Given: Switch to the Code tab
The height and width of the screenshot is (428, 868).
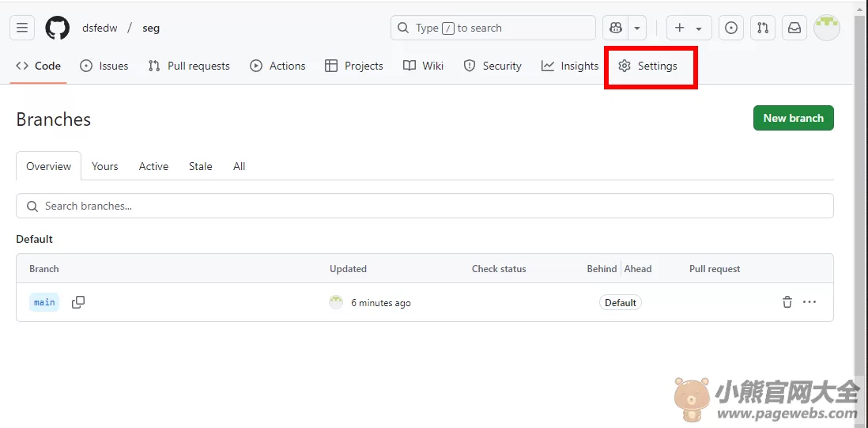Looking at the screenshot, I should point(38,66).
